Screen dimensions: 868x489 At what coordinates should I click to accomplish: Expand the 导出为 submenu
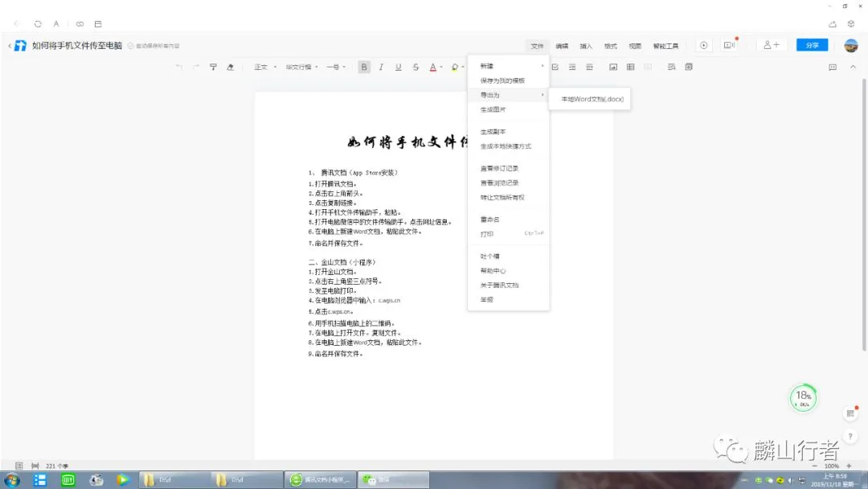tap(509, 95)
